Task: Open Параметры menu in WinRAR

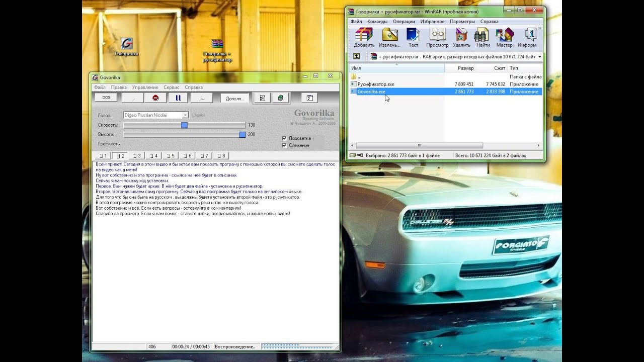Action: [462, 22]
